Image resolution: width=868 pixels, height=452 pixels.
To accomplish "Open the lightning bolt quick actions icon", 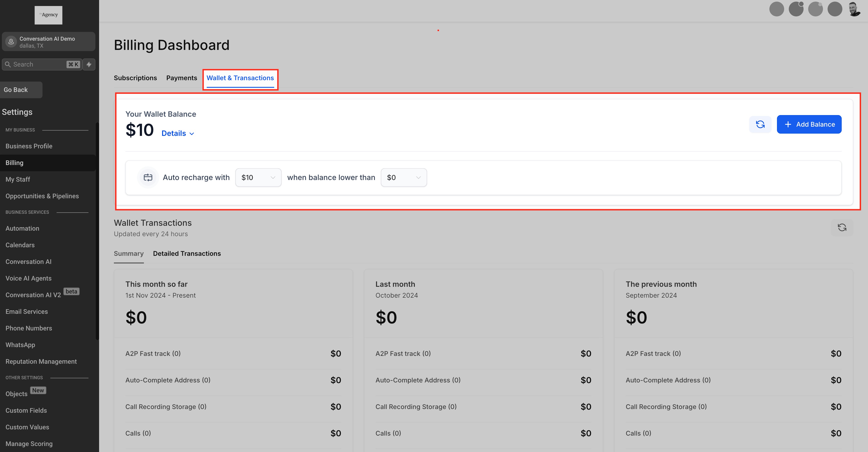I will coord(89,64).
